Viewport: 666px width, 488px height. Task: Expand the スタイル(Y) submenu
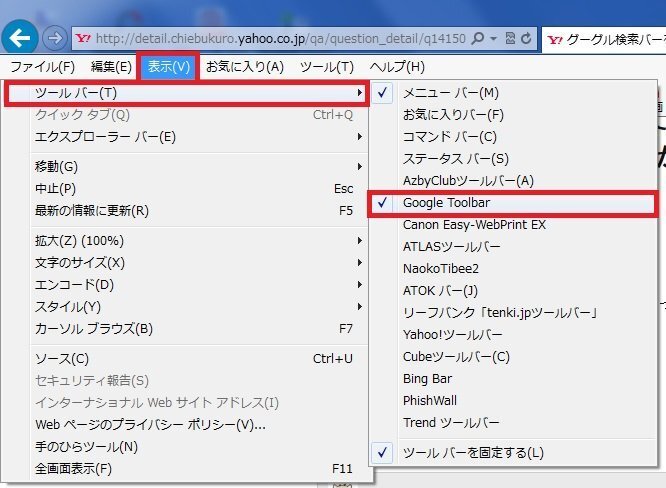coord(187,307)
